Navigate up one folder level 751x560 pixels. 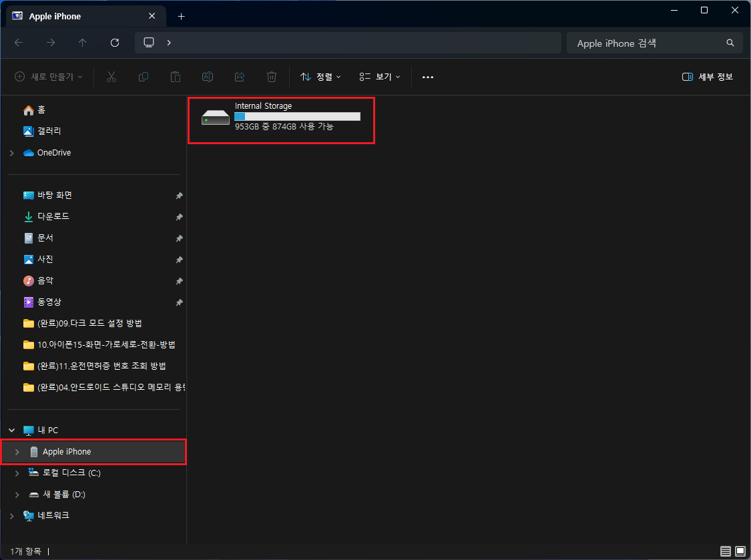click(x=82, y=43)
